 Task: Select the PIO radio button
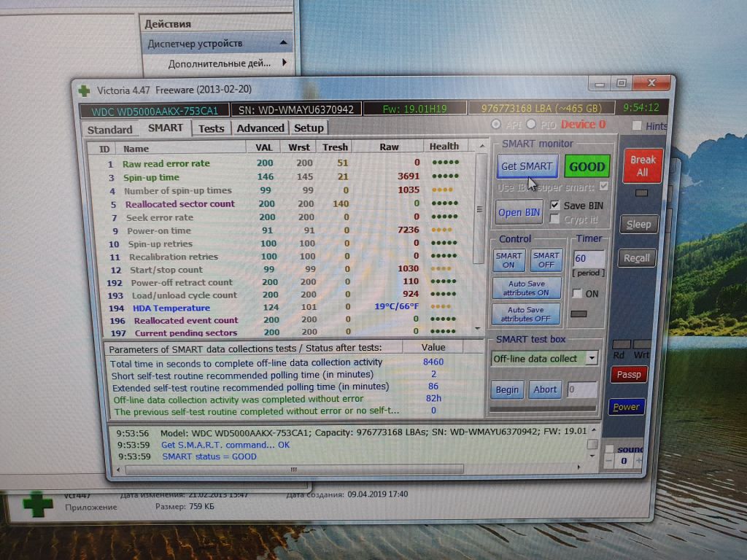[531, 124]
